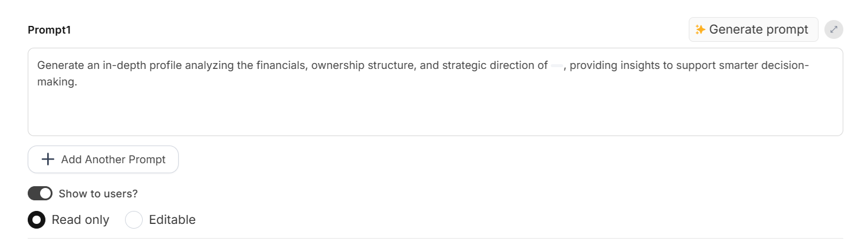
Task: Select the Read only radio button
Action: point(37,220)
